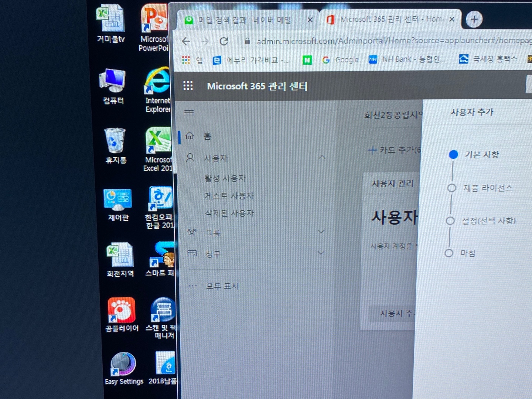Image resolution: width=532 pixels, height=399 pixels.
Task: Open the 앱 bookmarks apps shortcut
Action: click(192, 60)
